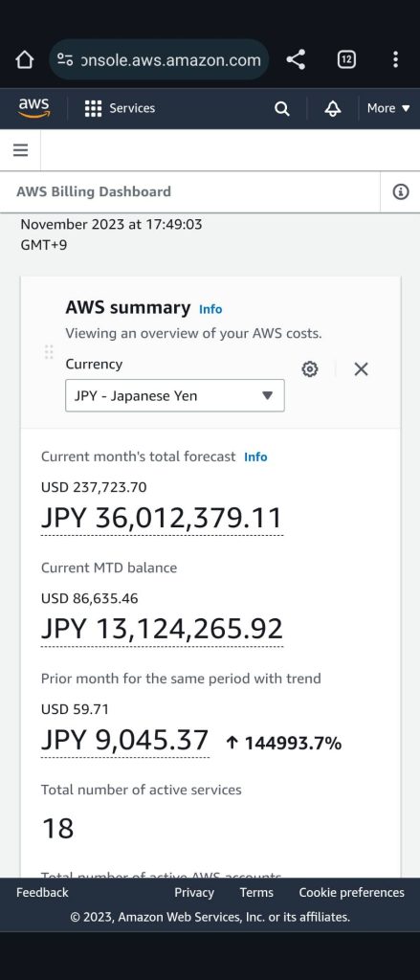The width and height of the screenshot is (420, 980).
Task: Open the Services grid menu
Action: click(x=120, y=108)
